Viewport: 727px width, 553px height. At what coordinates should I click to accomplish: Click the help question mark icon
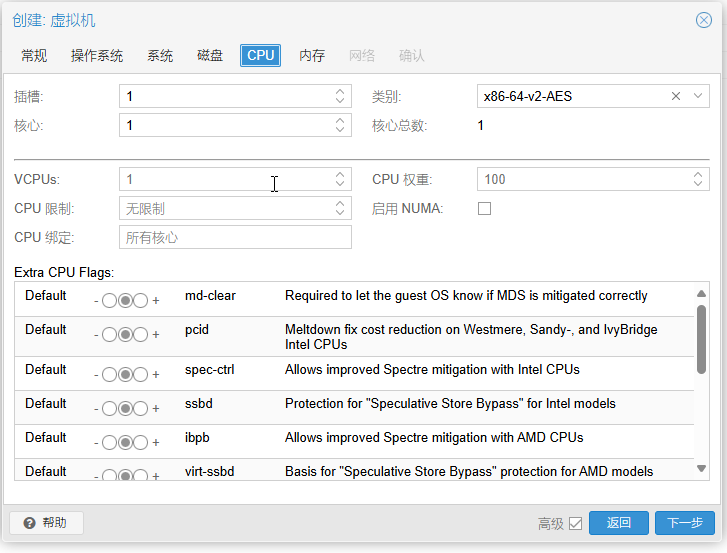click(x=29, y=523)
